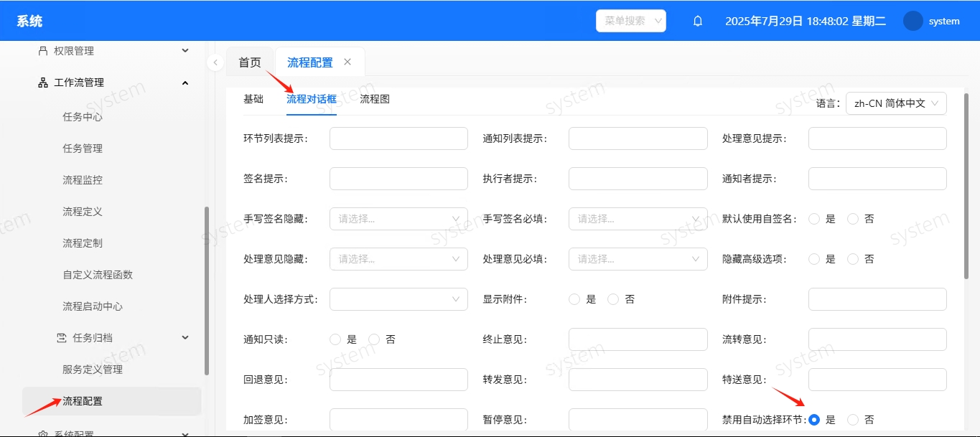Choose 是 for 显示附件

[x=574, y=299]
